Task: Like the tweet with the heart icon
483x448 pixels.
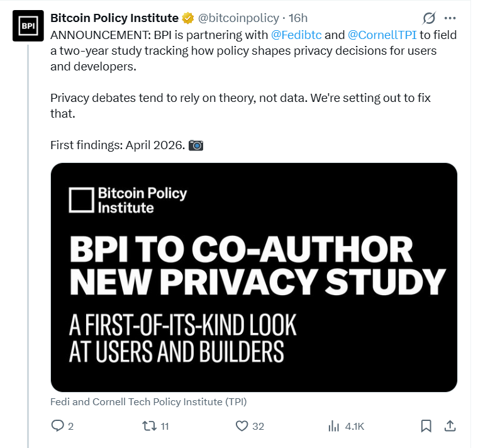Action: click(x=242, y=426)
